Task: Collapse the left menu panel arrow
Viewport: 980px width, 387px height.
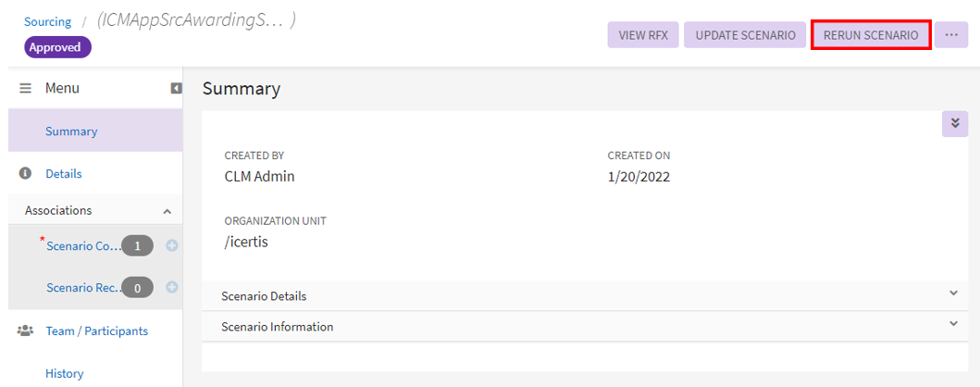Action: point(176,88)
